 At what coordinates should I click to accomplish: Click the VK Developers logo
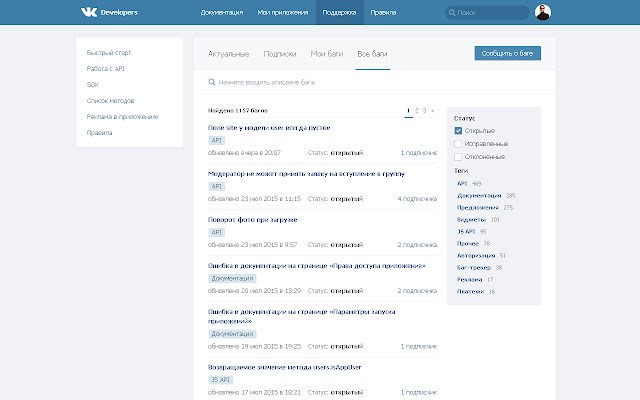[109, 12]
